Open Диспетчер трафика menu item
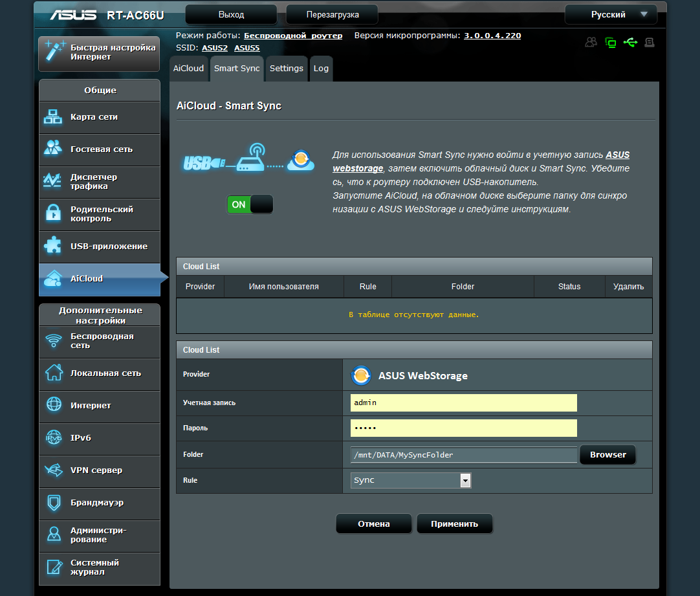 tap(100, 182)
